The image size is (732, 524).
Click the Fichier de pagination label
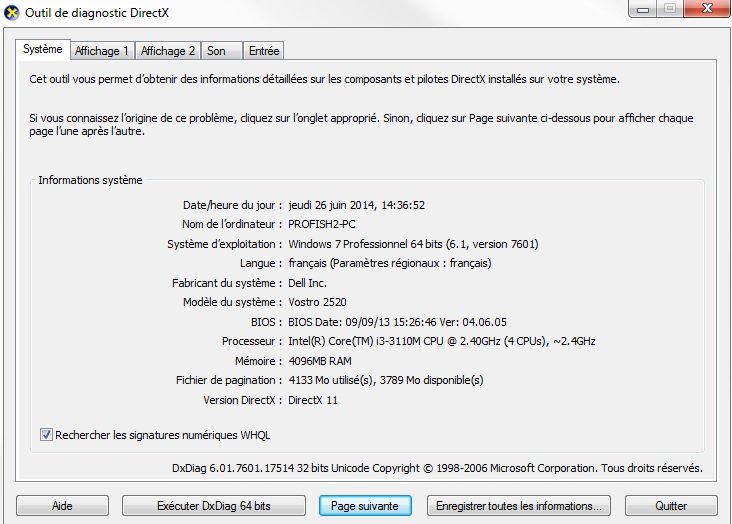229,380
